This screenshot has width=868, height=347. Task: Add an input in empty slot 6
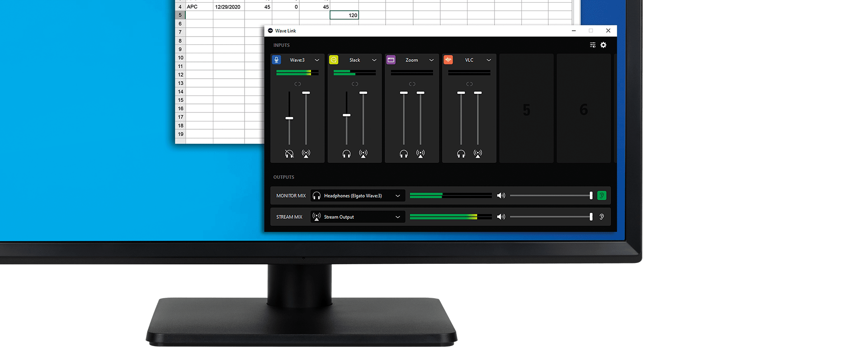[x=584, y=108]
